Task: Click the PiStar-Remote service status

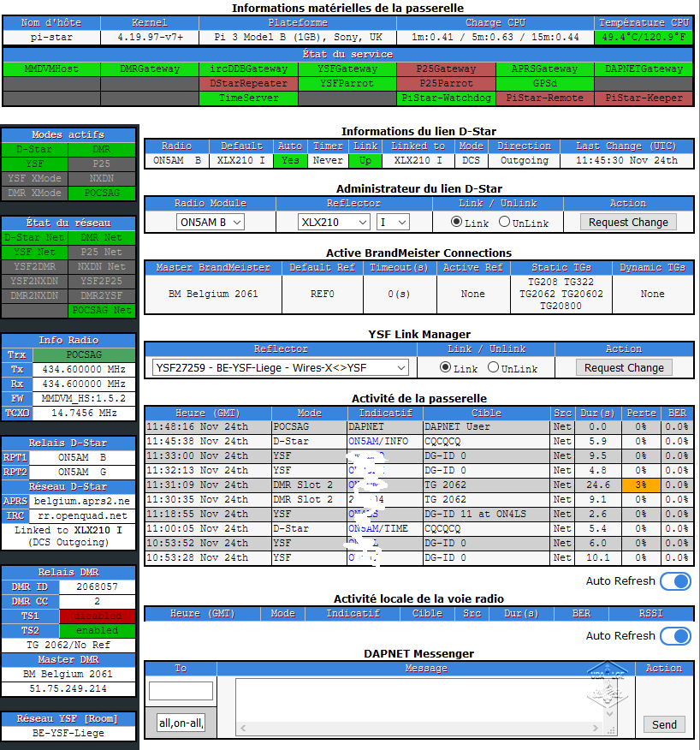Action: pyautogui.click(x=544, y=98)
